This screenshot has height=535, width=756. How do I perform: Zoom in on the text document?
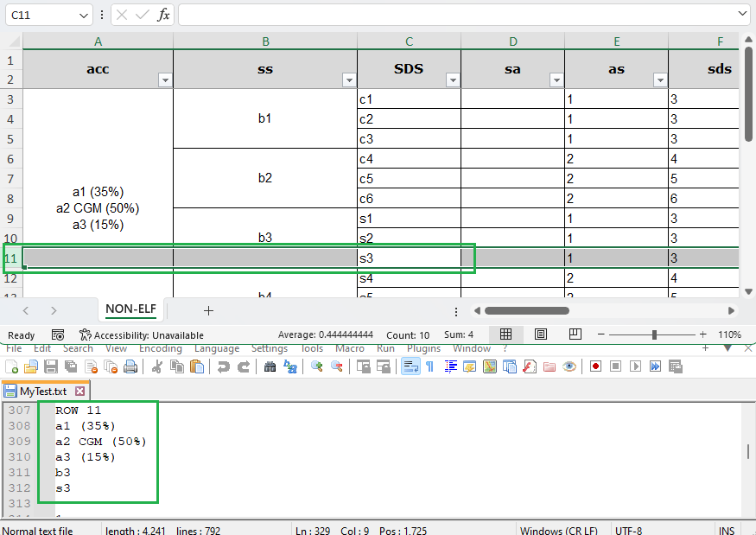pyautogui.click(x=315, y=366)
